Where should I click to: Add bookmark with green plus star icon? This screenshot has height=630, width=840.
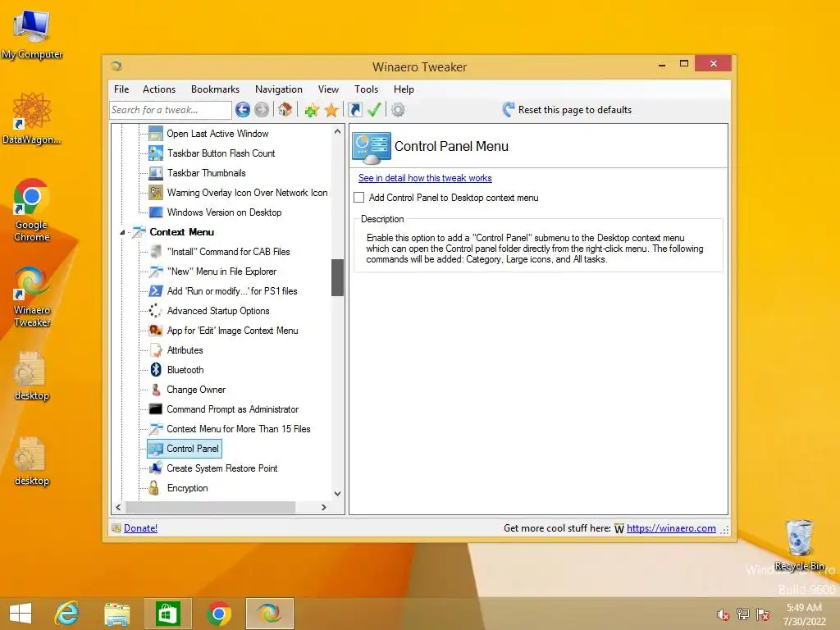[312, 110]
